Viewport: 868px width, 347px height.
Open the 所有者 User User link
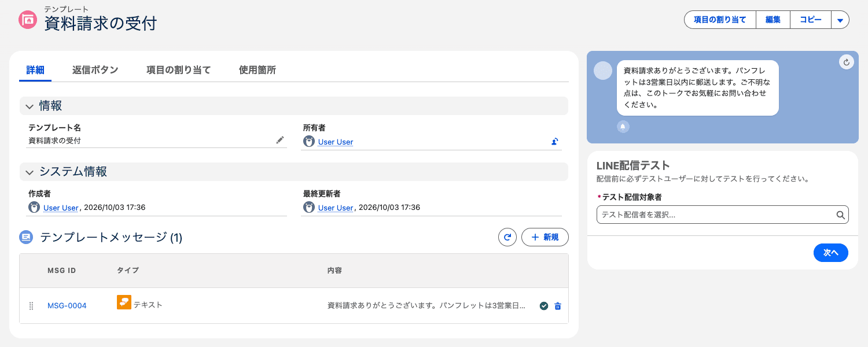336,142
